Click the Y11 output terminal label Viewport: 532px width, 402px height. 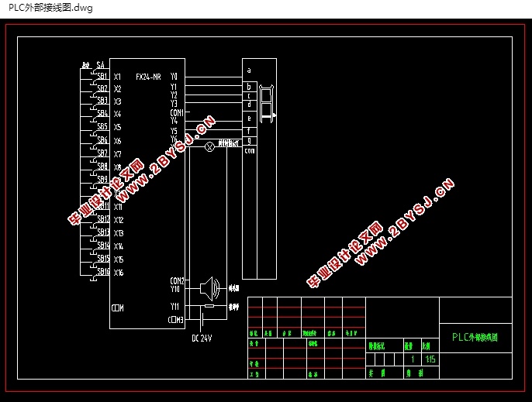tap(174, 307)
